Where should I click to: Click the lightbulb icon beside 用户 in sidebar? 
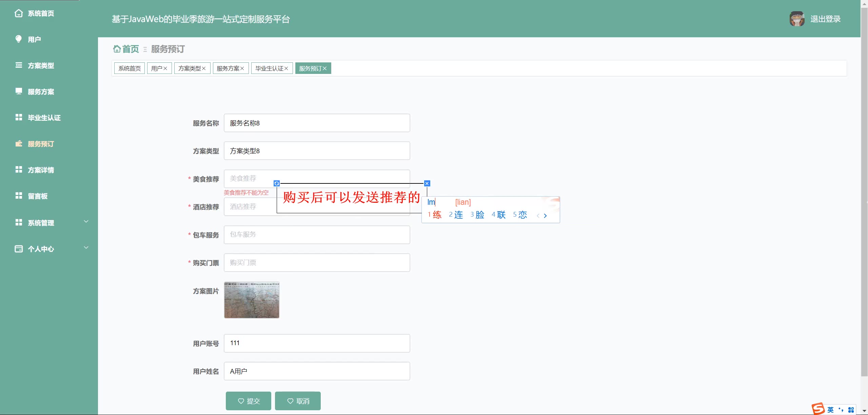(19, 39)
